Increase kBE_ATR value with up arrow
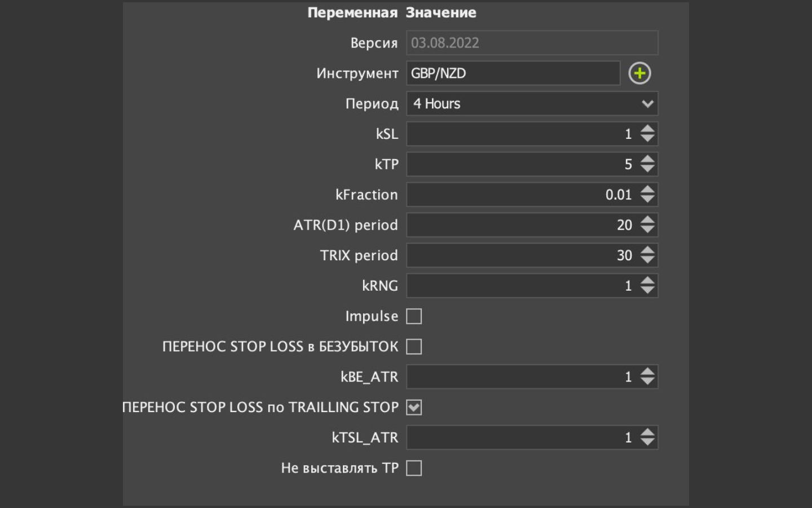The height and width of the screenshot is (508, 812). tap(647, 372)
